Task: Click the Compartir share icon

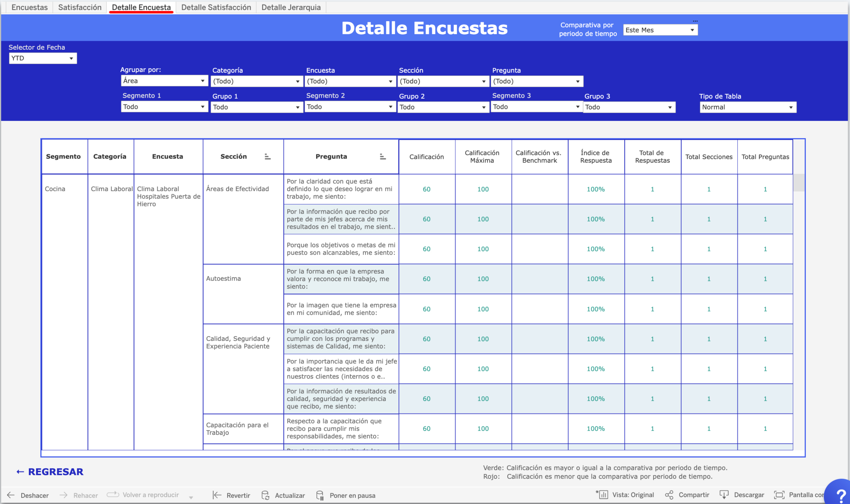Action: pyautogui.click(x=669, y=495)
